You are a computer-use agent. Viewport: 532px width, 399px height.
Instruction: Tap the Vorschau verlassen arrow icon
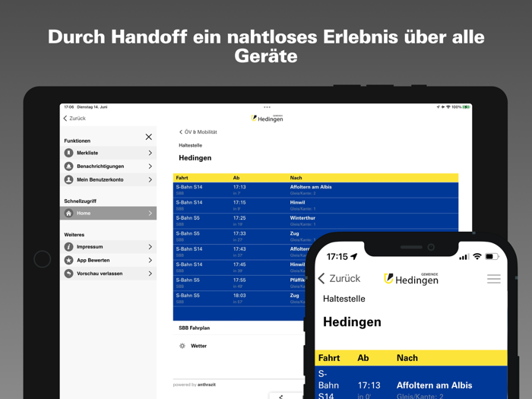[69, 274]
